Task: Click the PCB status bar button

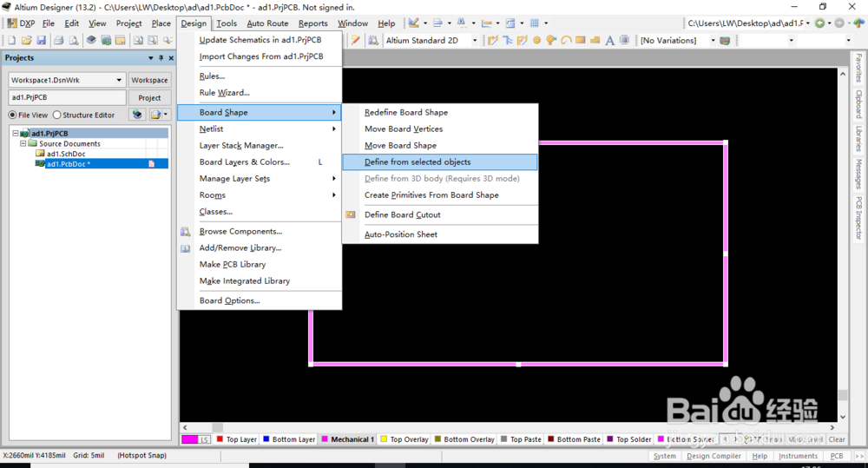Action: pyautogui.click(x=837, y=456)
